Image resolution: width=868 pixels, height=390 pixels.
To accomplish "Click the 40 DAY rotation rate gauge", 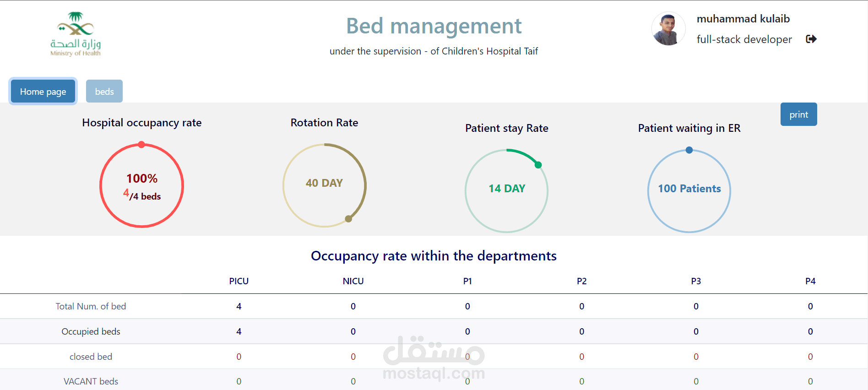I will [324, 185].
